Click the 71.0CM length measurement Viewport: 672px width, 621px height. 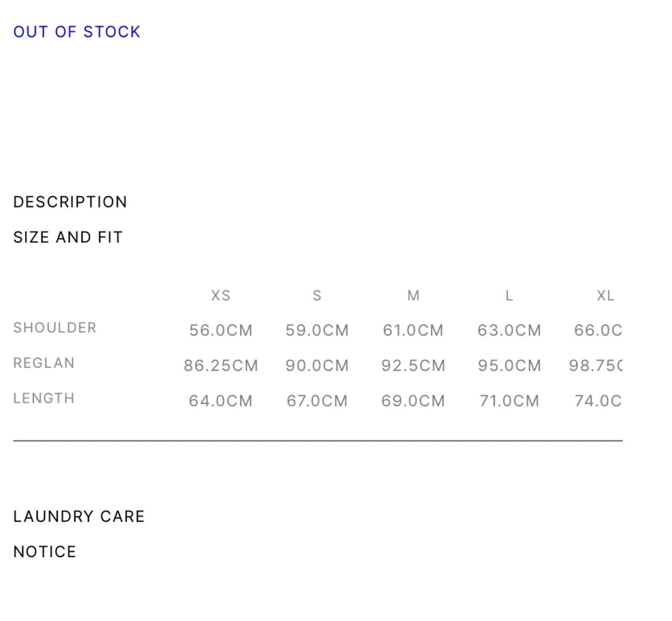pos(510,401)
